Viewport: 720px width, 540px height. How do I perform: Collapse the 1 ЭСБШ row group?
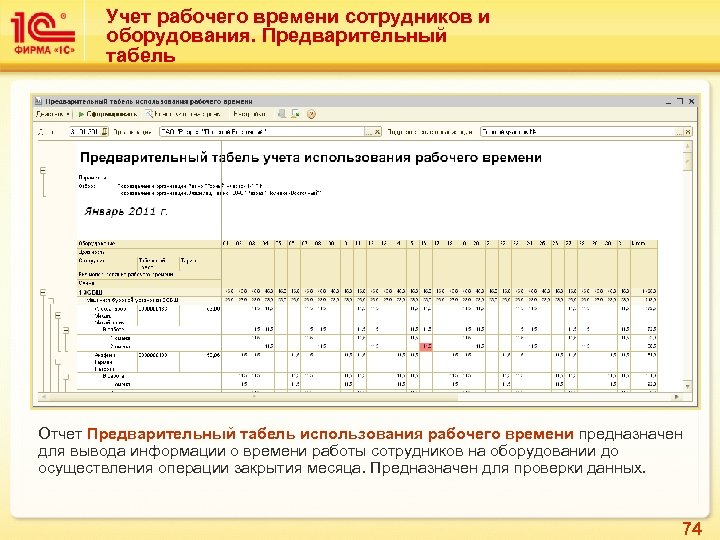point(43,292)
